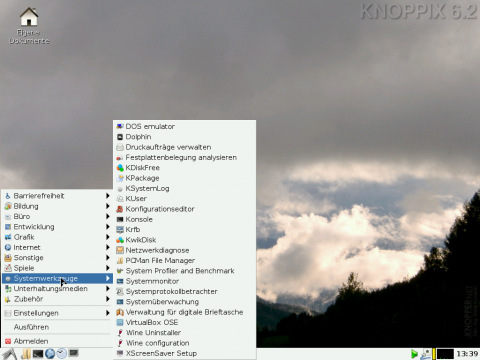
Task: Click the 13:39 clock in the panel
Action: point(467,354)
